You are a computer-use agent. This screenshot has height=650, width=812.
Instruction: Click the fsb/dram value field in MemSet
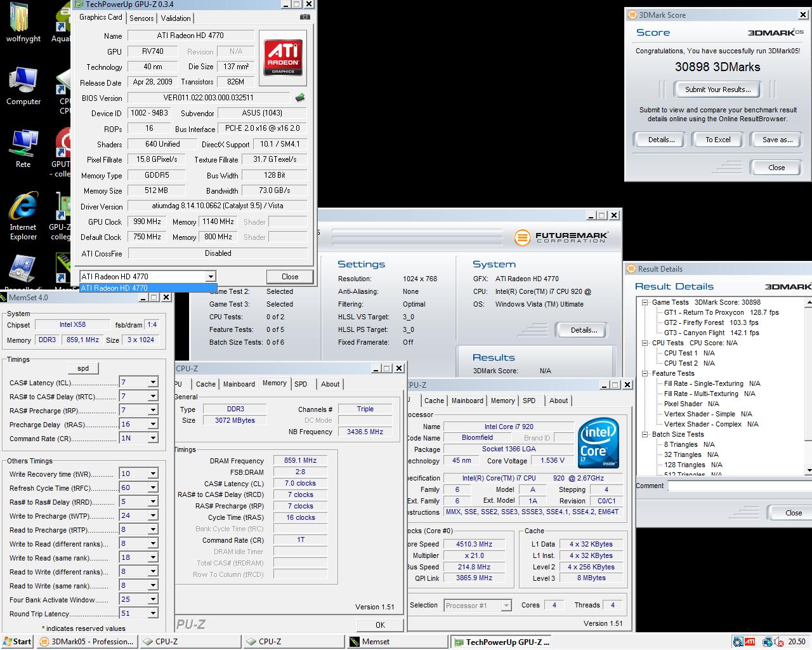click(152, 324)
